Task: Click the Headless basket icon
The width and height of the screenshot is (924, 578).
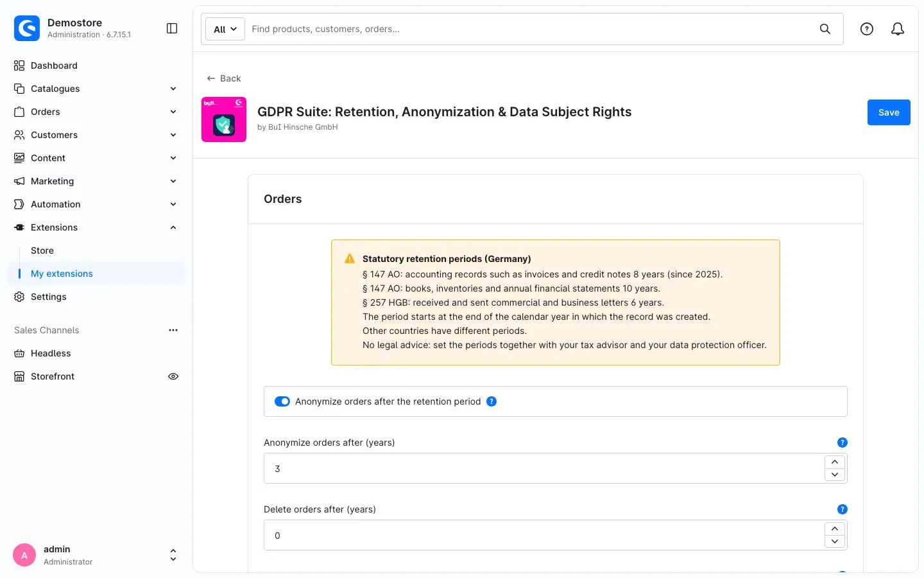Action: [x=19, y=353]
